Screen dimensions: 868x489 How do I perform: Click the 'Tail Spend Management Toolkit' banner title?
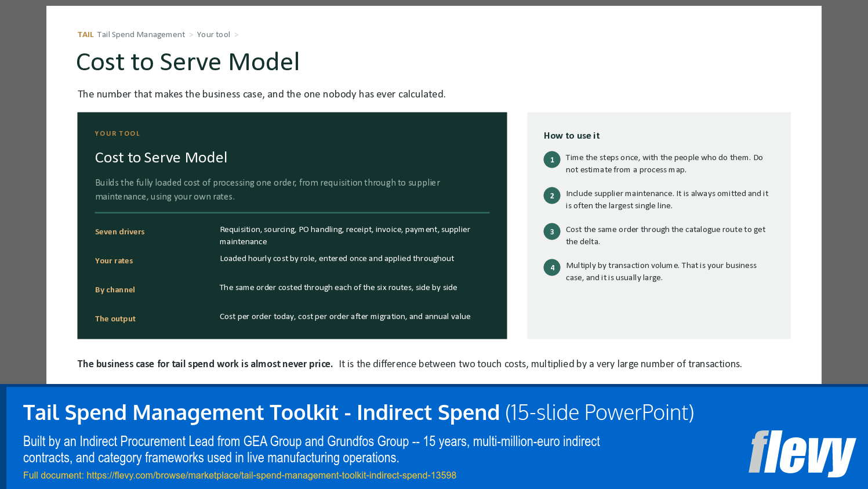click(262, 412)
